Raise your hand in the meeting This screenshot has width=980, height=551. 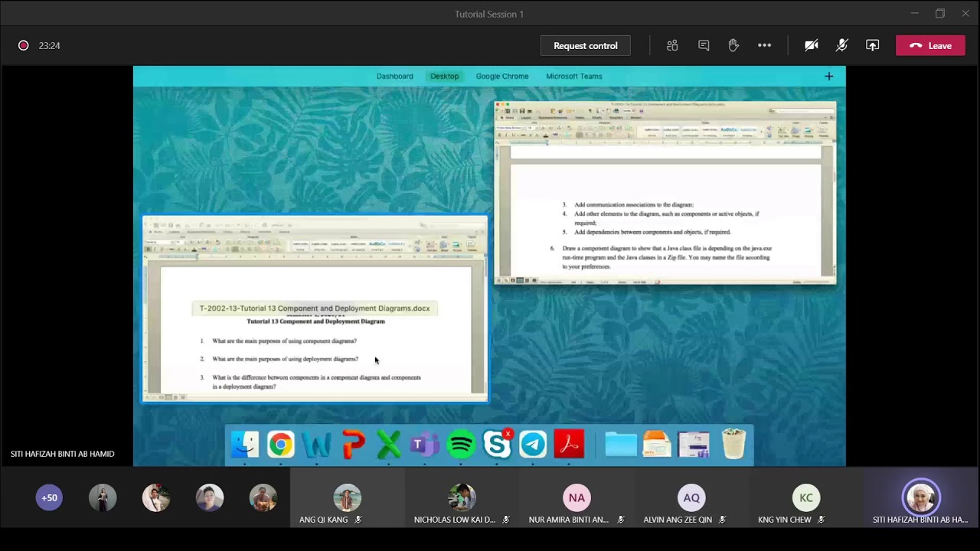733,46
